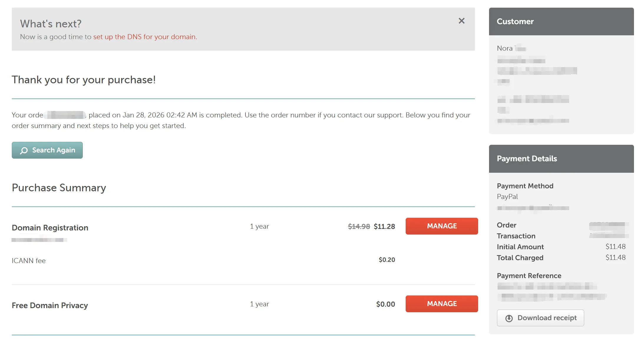Click the magnifier icon in Search Again

pos(24,150)
